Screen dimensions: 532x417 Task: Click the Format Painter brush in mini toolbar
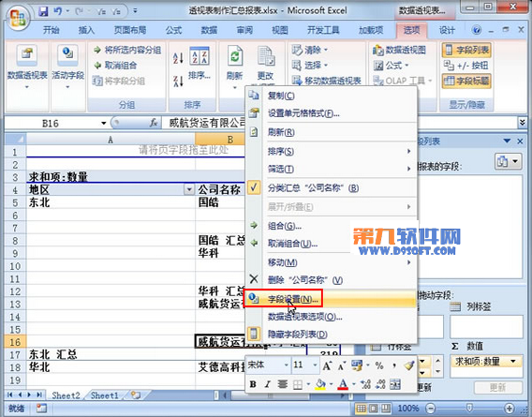[409, 365]
